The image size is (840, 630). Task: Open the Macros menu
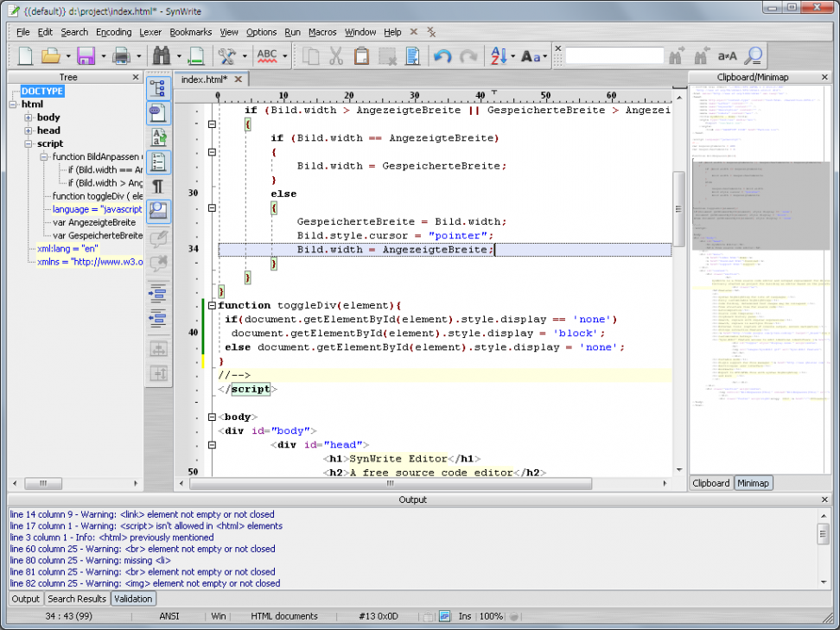click(321, 32)
